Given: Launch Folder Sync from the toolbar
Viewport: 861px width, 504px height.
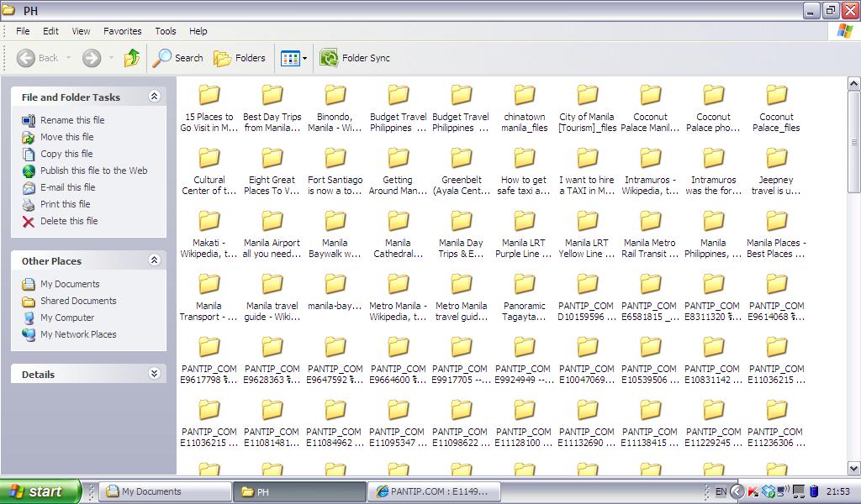Looking at the screenshot, I should (x=355, y=58).
